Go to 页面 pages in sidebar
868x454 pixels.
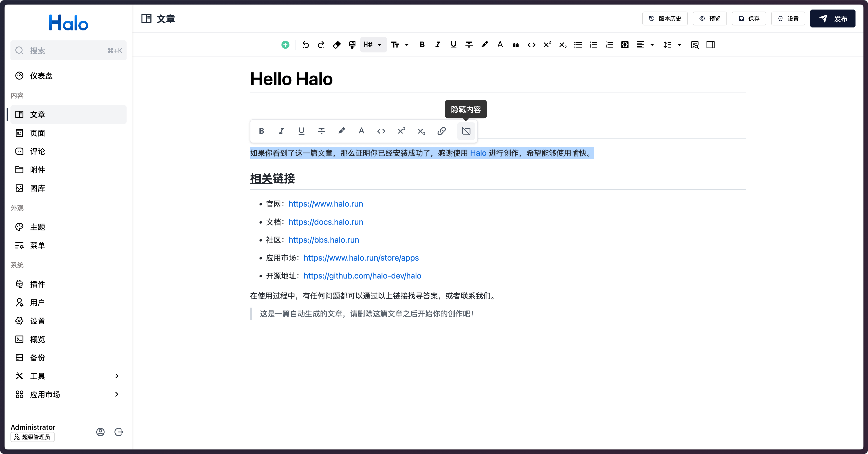click(68, 133)
